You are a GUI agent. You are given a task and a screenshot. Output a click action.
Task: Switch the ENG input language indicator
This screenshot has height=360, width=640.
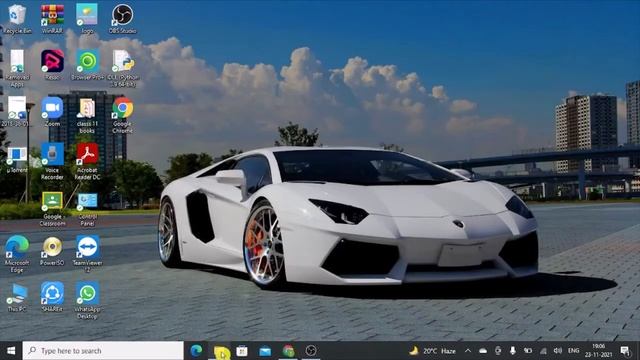(573, 351)
